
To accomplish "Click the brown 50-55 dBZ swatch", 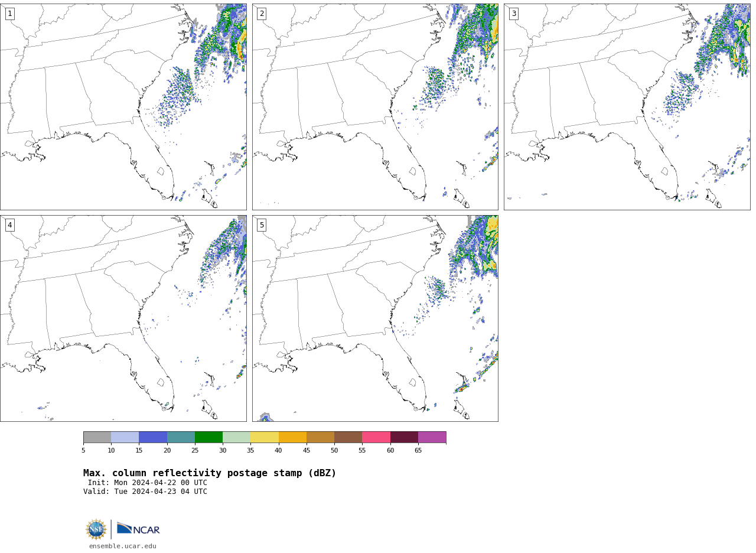I will click(x=348, y=437).
